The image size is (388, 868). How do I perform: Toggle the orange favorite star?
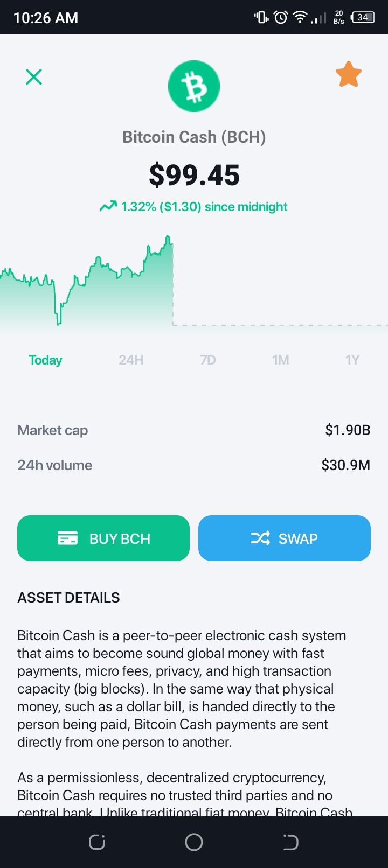pos(349,74)
